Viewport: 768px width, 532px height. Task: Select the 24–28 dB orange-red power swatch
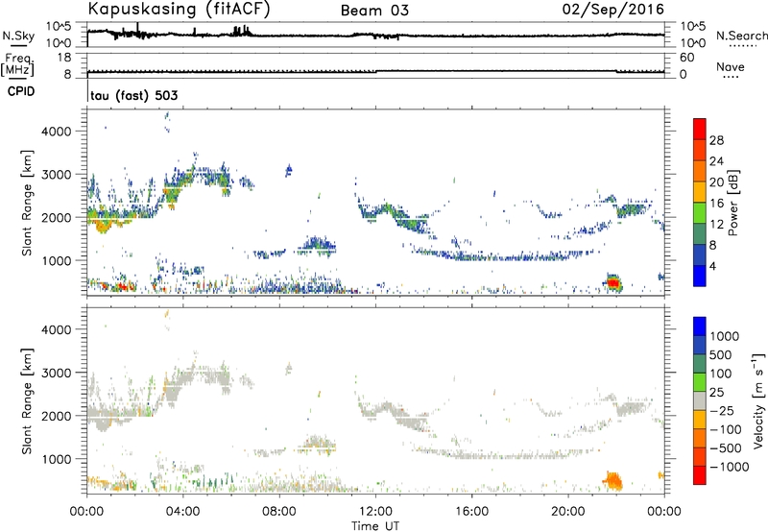pos(700,151)
